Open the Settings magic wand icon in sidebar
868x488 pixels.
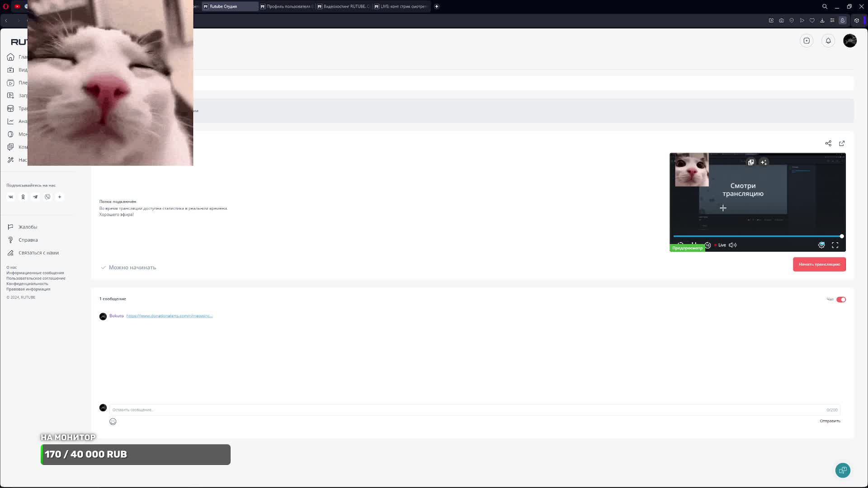[10, 160]
